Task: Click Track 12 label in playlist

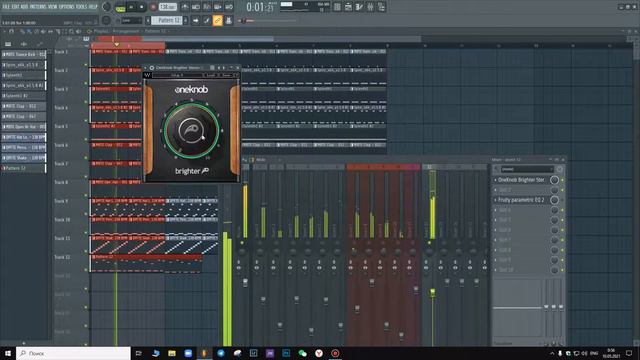Action: 62,257
